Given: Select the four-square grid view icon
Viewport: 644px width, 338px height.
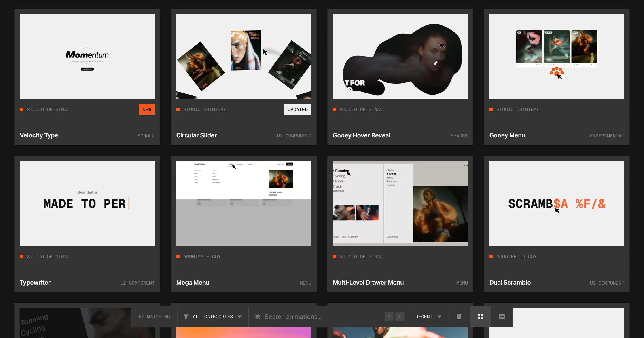Looking at the screenshot, I should pyautogui.click(x=481, y=317).
